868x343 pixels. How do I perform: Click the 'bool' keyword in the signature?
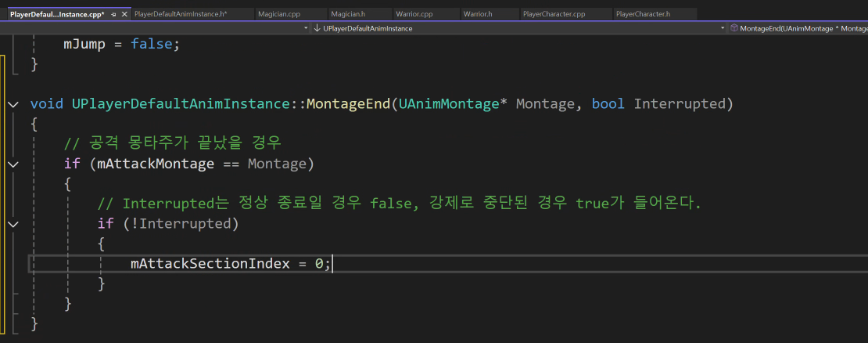click(x=608, y=103)
